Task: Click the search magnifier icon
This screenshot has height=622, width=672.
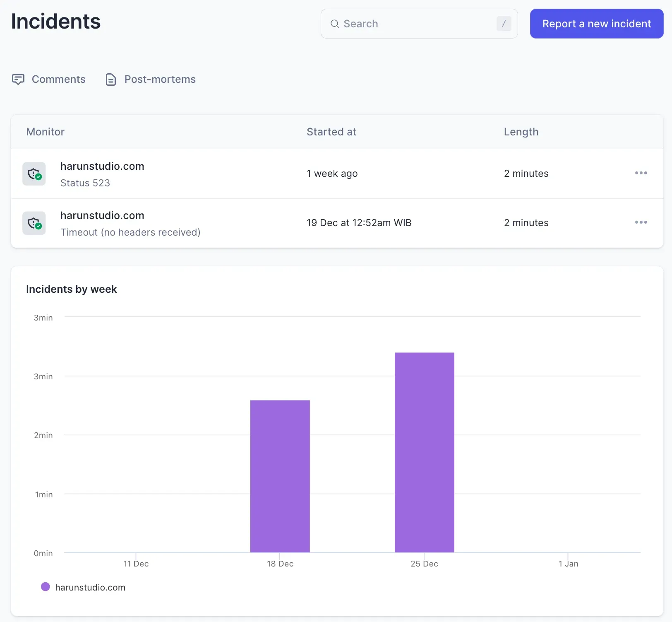Action: [335, 24]
